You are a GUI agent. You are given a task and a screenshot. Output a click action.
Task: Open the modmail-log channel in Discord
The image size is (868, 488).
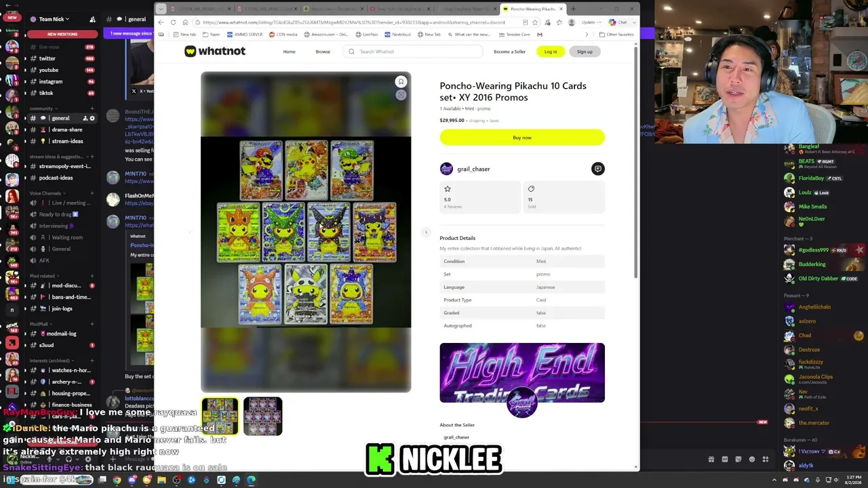tap(61, 333)
